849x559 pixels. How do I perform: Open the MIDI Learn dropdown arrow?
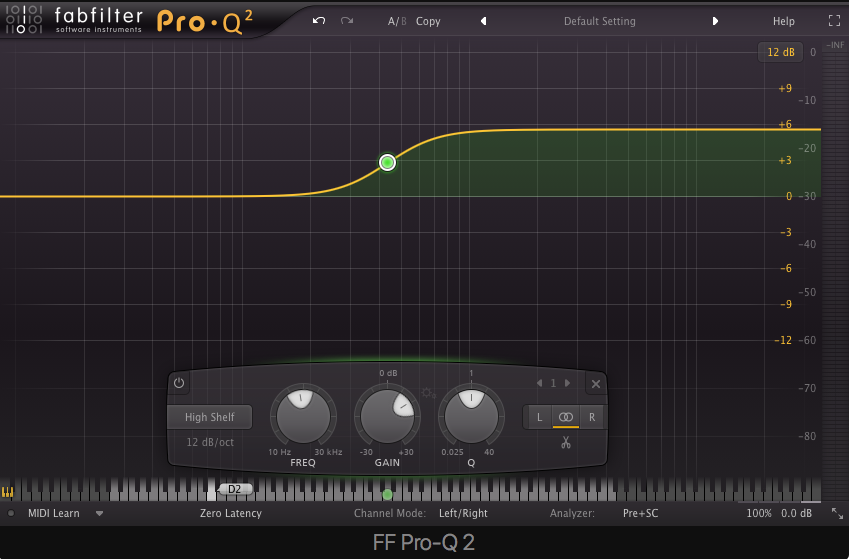(x=99, y=513)
